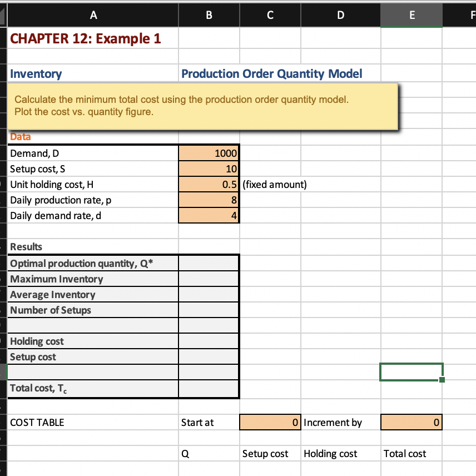
Task: Click the Setup cost value cell showing 10
Action: pyautogui.click(x=209, y=168)
